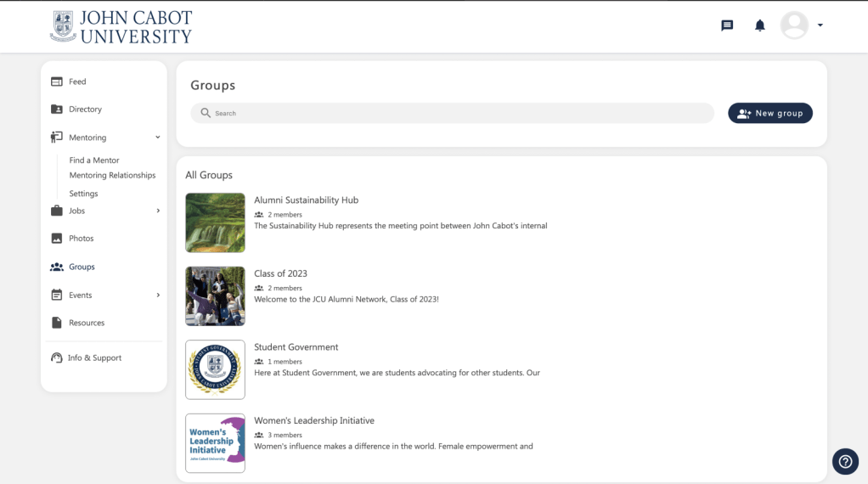Open the messages chat icon
The image size is (868, 484).
coord(727,25)
